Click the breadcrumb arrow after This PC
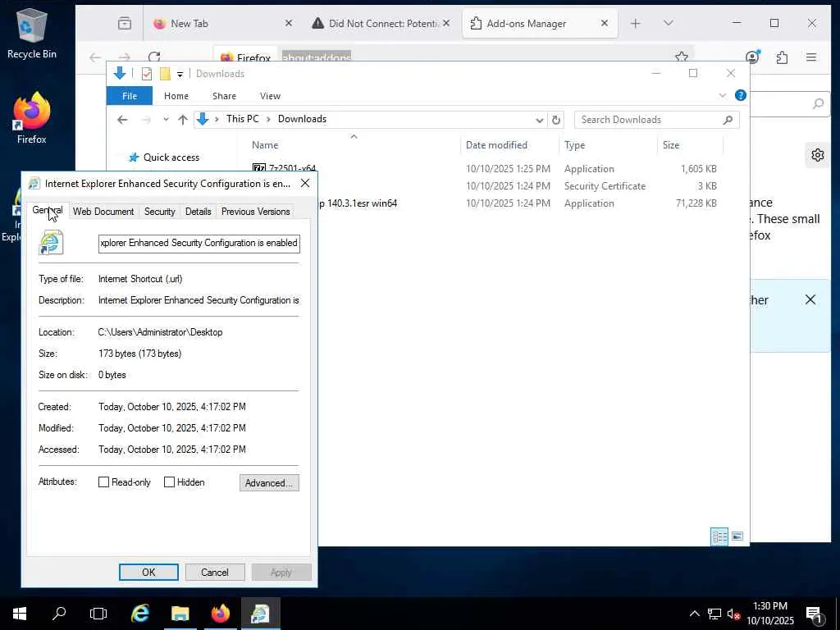840x630 pixels. (268, 119)
